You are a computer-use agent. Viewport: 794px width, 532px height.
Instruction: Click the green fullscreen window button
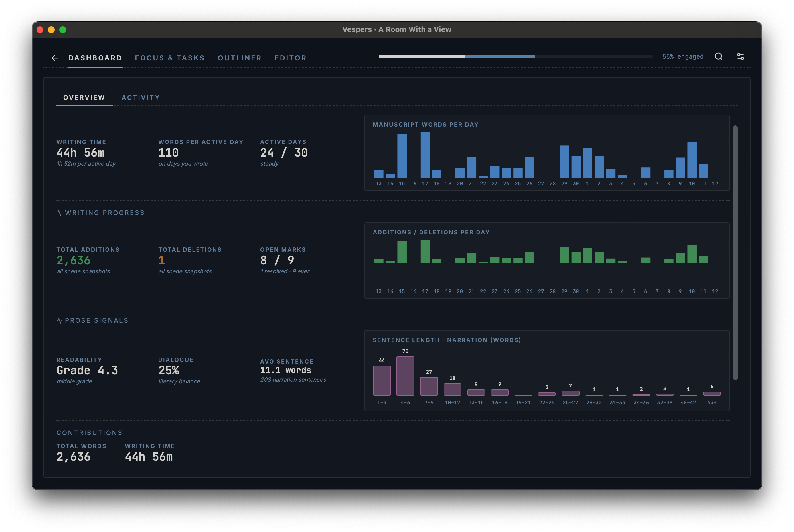click(63, 30)
